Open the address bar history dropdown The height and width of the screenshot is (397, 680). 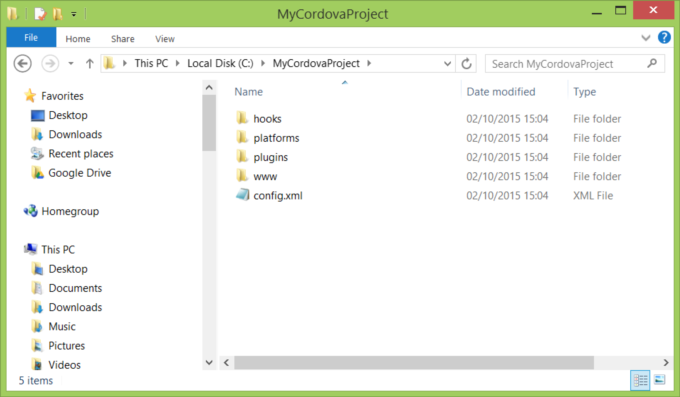click(x=448, y=64)
